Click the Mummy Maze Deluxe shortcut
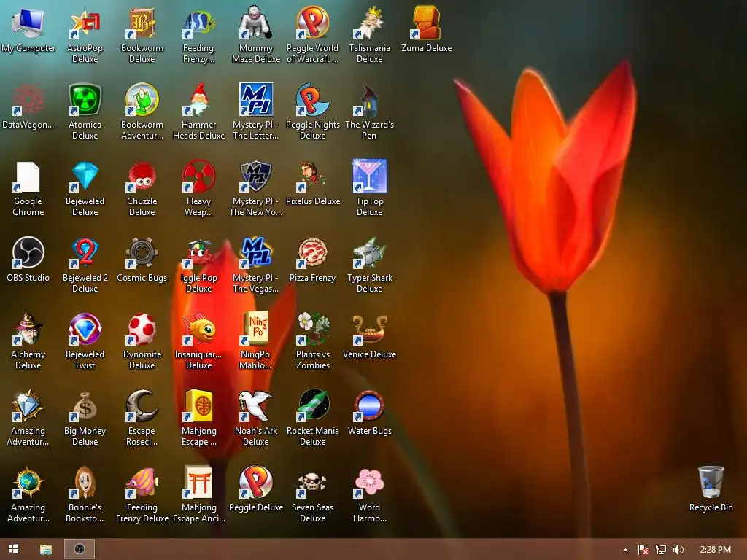 tap(256, 24)
